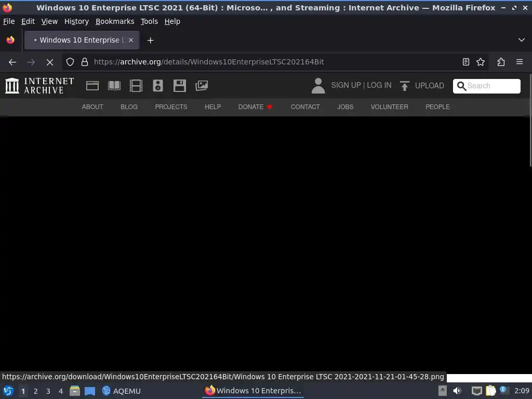Image resolution: width=532 pixels, height=399 pixels.
Task: Open the Firefox hamburger application menu
Action: [520, 62]
